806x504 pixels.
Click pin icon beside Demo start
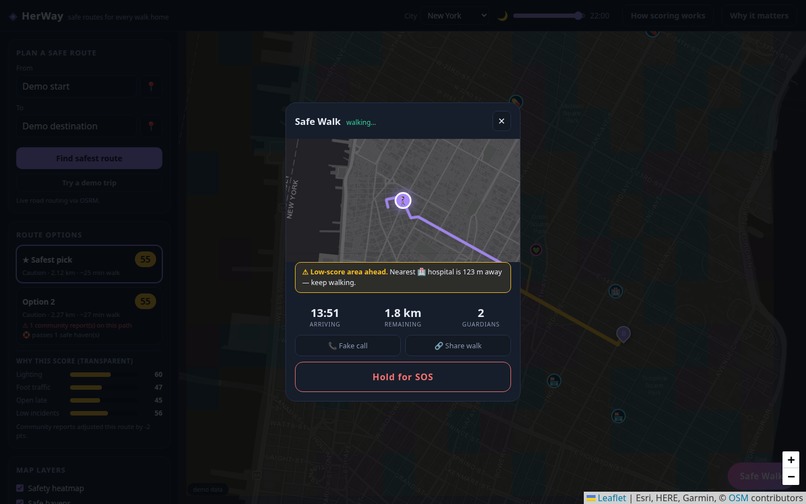(x=151, y=86)
